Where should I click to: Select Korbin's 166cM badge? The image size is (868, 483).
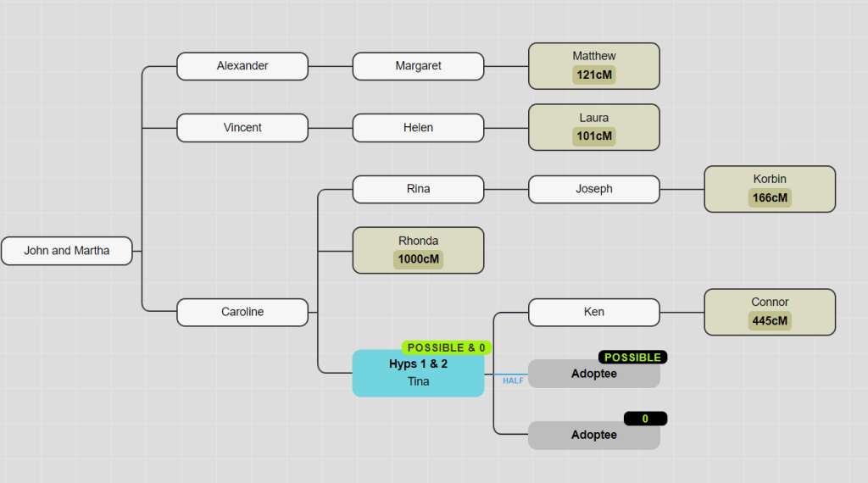(770, 198)
